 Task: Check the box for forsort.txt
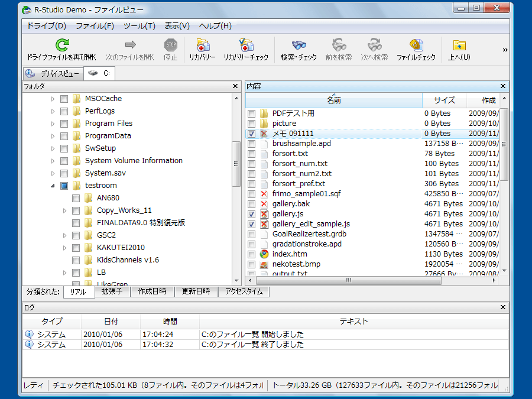(251, 154)
